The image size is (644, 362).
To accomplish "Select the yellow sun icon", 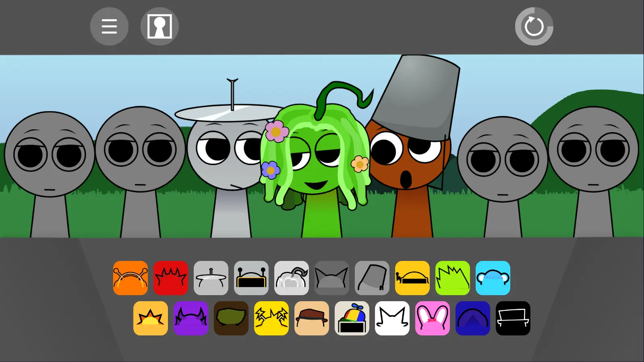I will point(151,318).
